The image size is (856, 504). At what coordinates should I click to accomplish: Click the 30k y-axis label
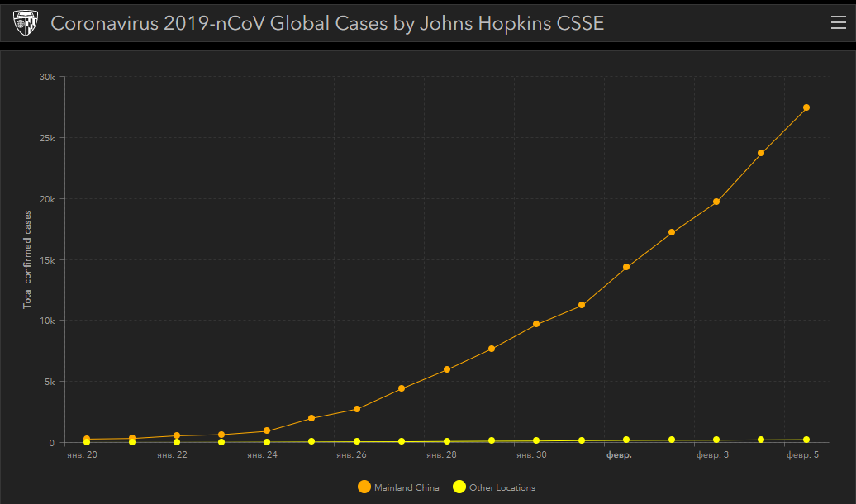click(47, 77)
